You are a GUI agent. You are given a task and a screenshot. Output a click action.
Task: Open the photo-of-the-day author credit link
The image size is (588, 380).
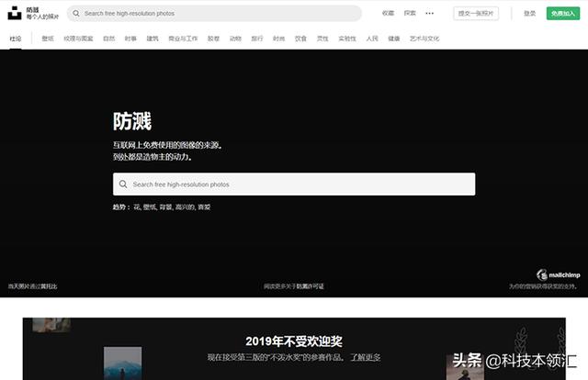tap(49, 286)
